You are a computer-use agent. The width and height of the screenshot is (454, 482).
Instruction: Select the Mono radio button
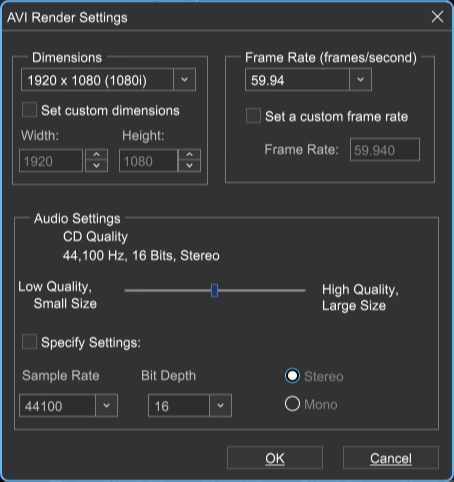click(x=292, y=404)
